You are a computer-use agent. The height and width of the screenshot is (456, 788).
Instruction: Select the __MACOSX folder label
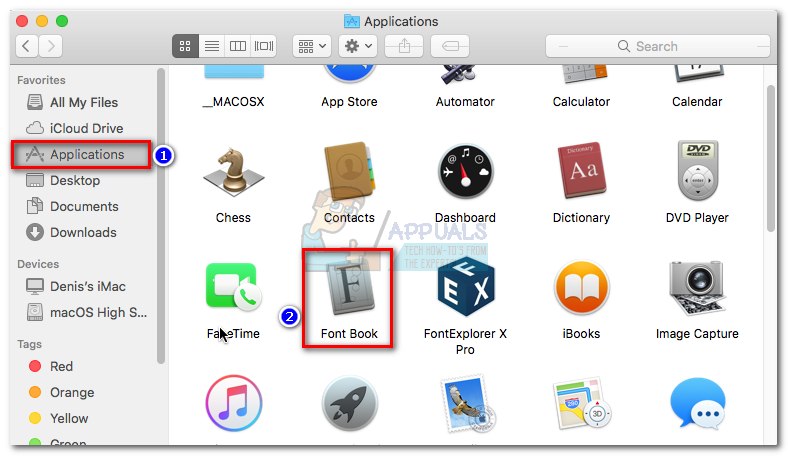(233, 102)
